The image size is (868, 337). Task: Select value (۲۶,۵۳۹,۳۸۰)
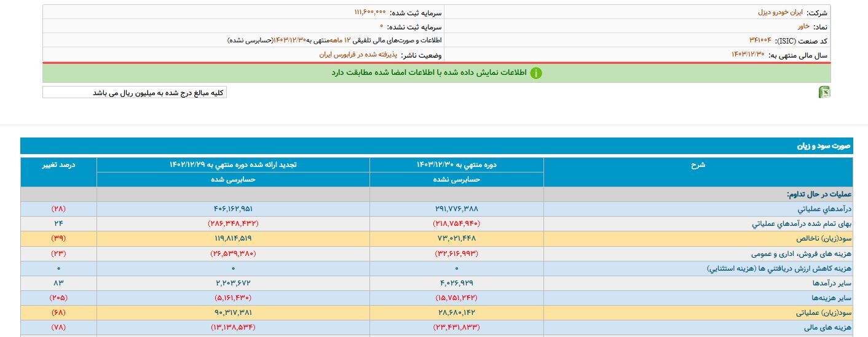pyautogui.click(x=233, y=253)
